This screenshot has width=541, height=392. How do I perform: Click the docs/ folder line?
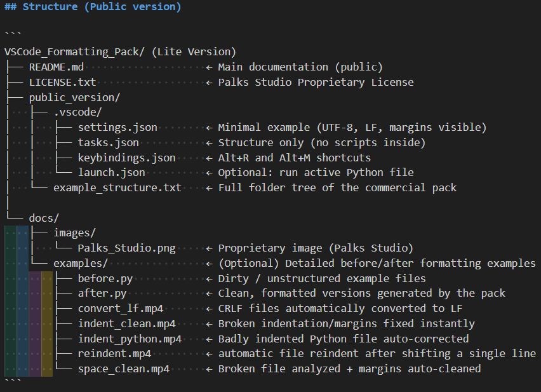point(44,218)
